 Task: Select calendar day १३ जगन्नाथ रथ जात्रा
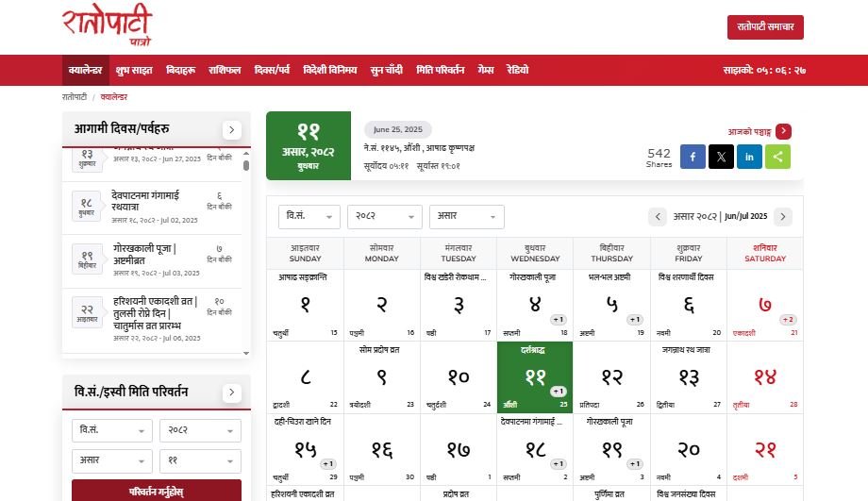[688, 377]
